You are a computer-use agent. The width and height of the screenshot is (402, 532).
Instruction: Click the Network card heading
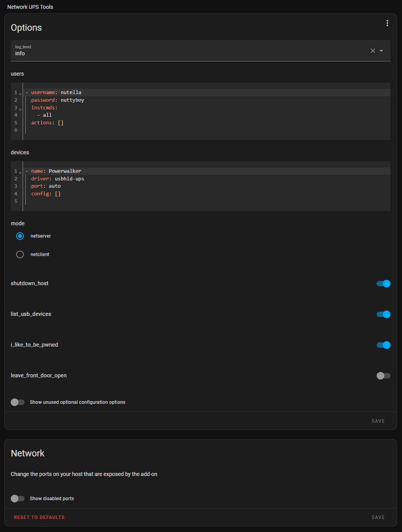coord(28,453)
